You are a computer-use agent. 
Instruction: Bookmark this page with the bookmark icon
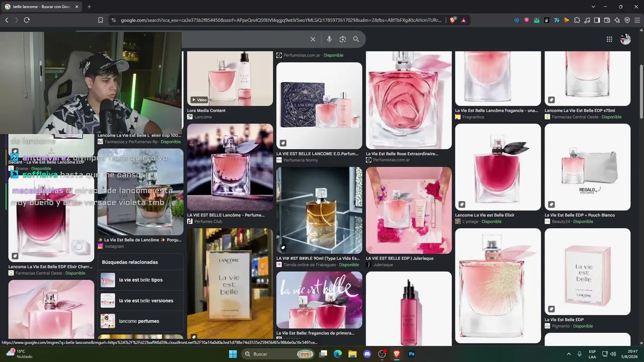101,20
